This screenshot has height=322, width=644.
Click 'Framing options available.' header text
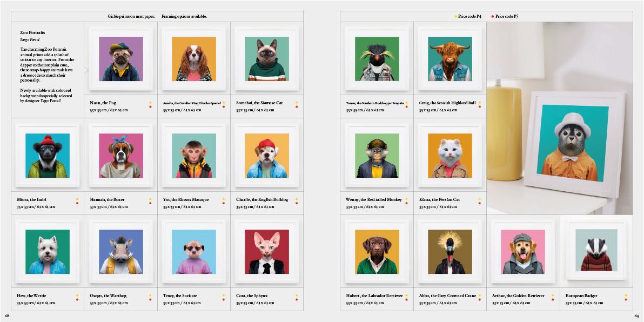click(184, 16)
